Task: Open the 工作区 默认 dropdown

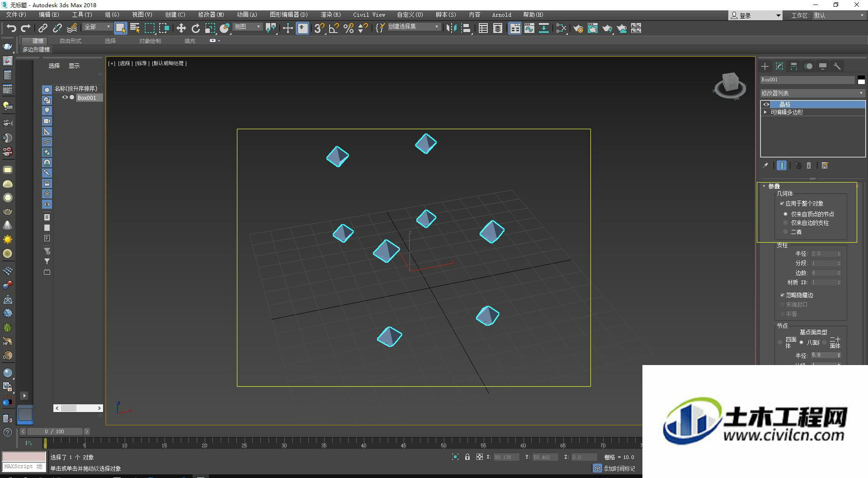Action: (x=839, y=15)
